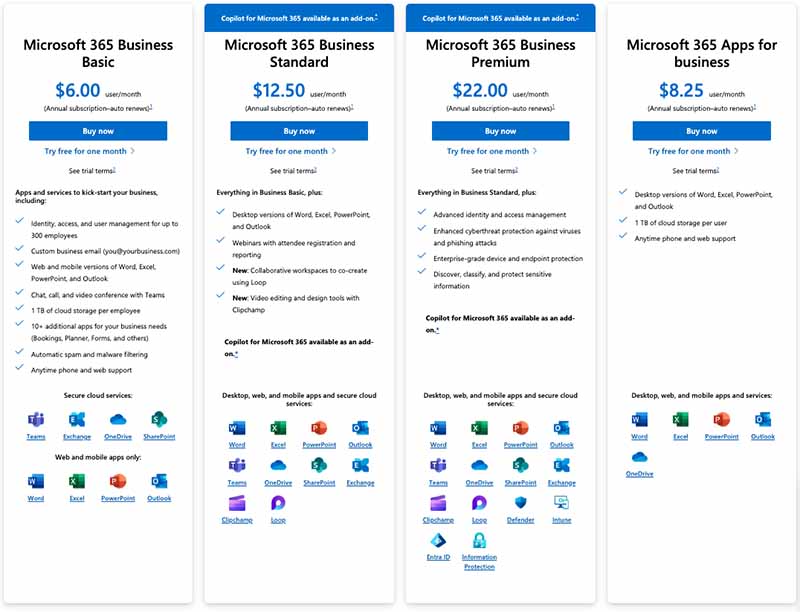800x612 pixels.
Task: Buy Microsoft 365 Business Basic now
Action: (x=98, y=131)
